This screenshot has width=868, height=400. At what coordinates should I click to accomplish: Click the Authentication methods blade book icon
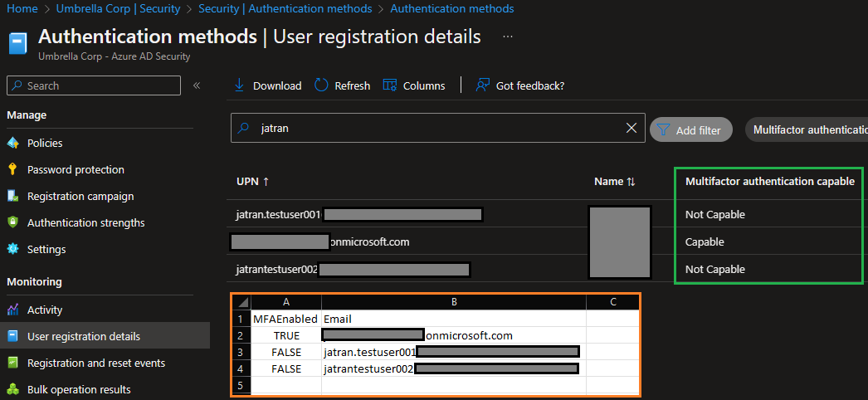(18, 44)
